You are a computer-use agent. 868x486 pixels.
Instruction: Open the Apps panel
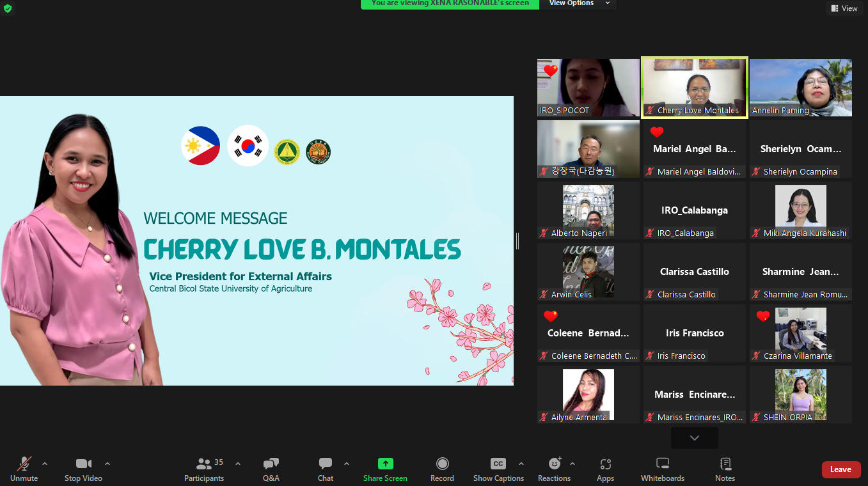[605, 469]
